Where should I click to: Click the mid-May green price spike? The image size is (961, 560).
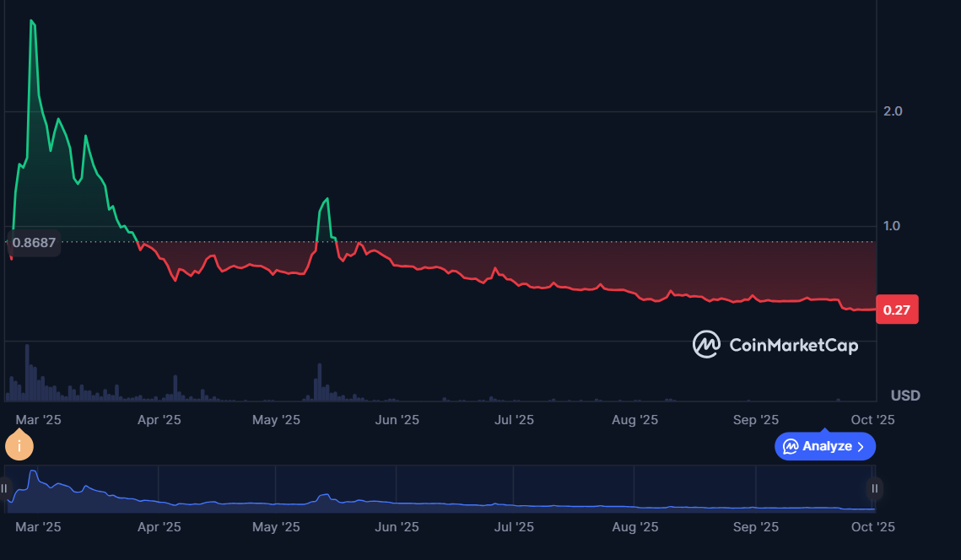coord(327,199)
